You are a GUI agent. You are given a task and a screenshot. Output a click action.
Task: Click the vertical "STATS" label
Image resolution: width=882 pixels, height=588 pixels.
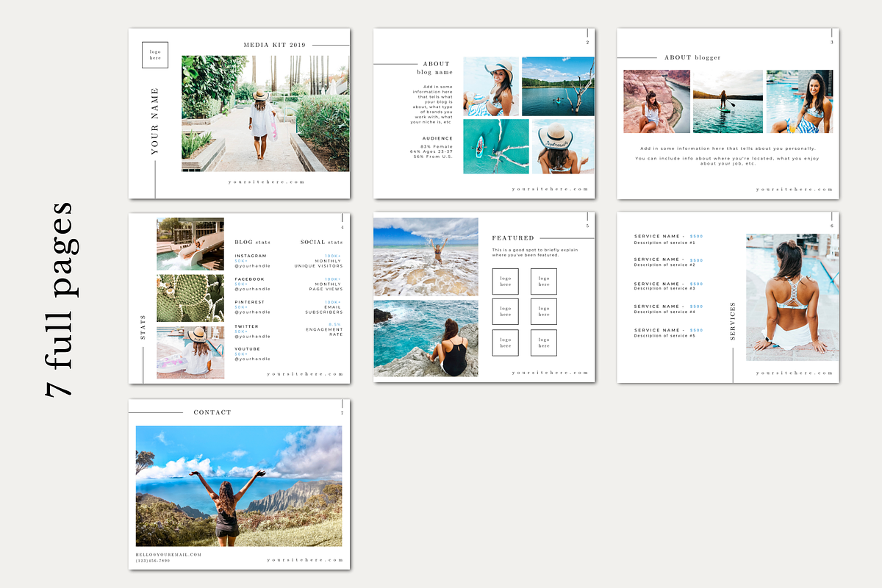tap(143, 328)
